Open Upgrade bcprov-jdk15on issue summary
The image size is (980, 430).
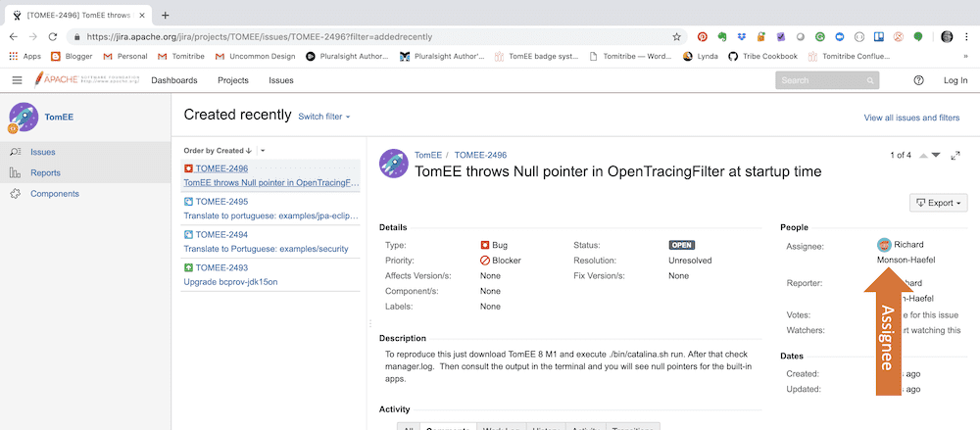(x=230, y=282)
